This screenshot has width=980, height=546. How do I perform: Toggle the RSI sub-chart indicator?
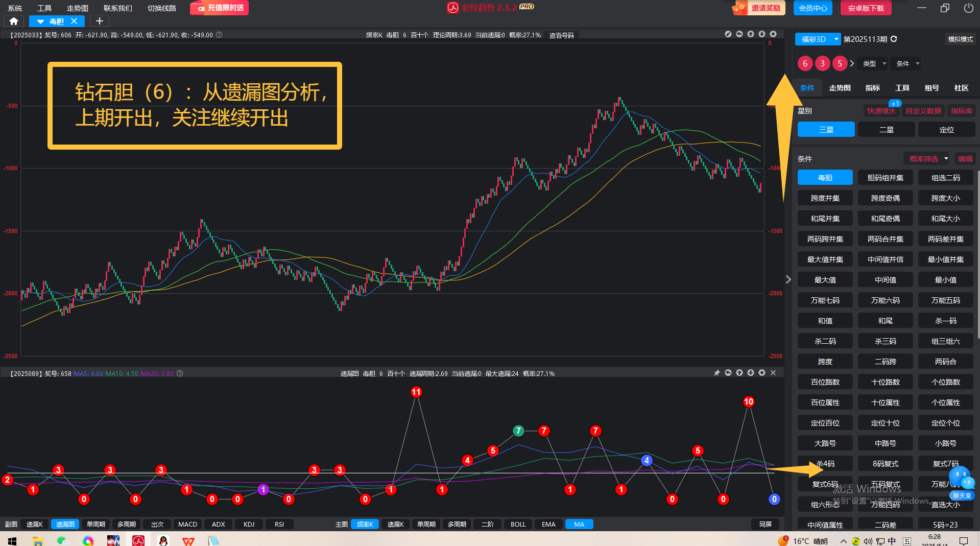[279, 524]
